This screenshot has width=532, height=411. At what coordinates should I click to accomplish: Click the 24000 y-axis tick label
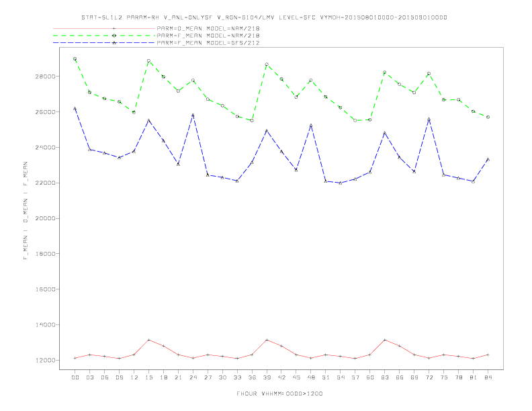click(45, 148)
